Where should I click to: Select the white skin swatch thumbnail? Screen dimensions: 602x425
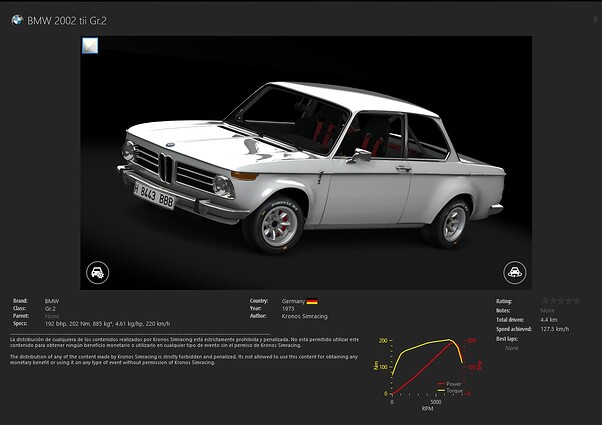pos(90,46)
